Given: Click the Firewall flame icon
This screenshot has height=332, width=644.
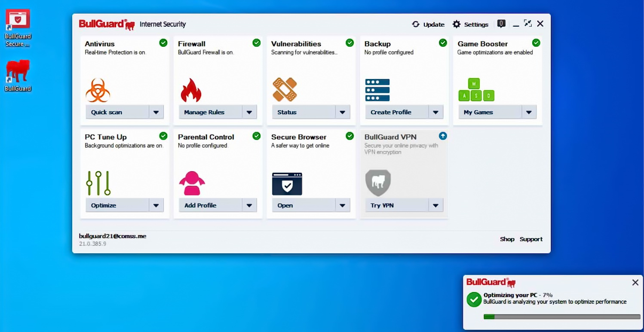Looking at the screenshot, I should (191, 90).
